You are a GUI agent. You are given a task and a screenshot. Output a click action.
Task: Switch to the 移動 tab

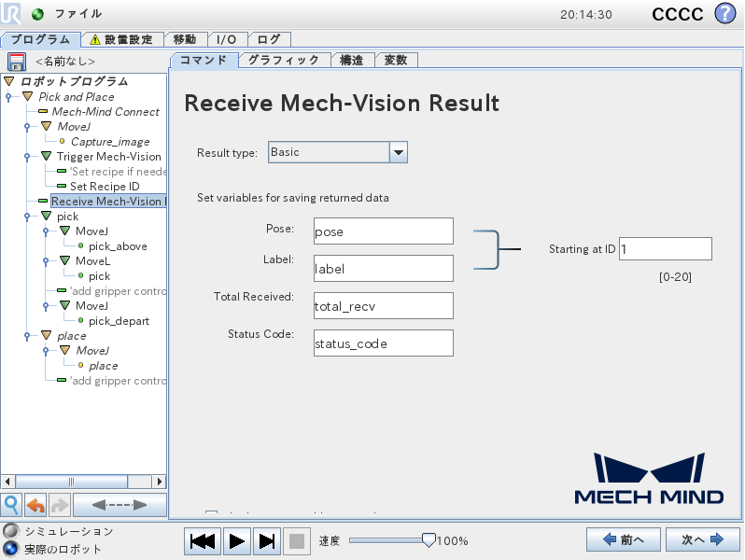[185, 39]
